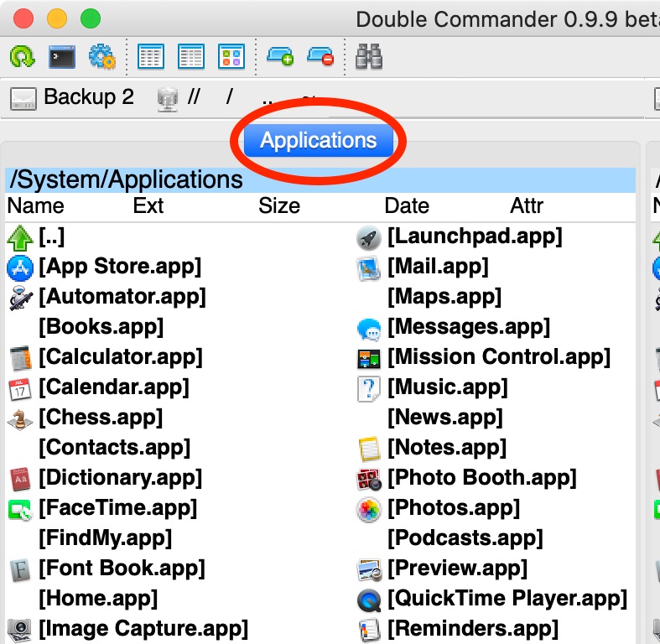Select the Applications tab
The image size is (660, 644).
(x=318, y=141)
